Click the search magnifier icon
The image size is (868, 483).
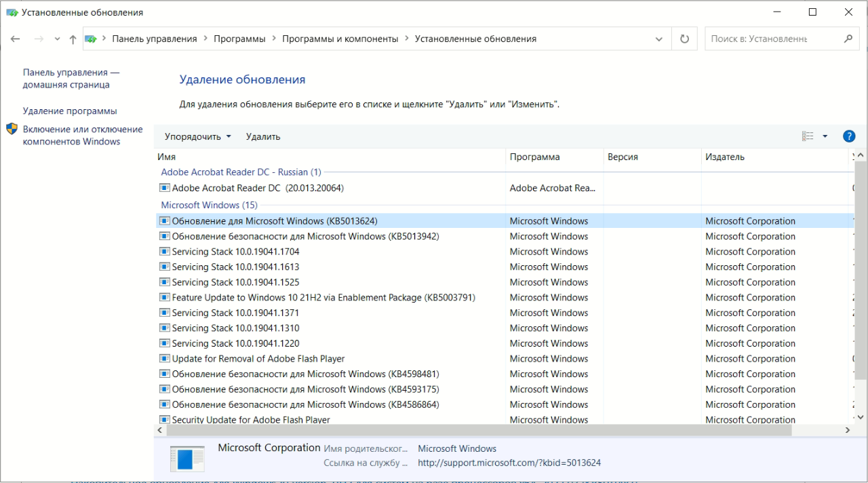tap(848, 39)
